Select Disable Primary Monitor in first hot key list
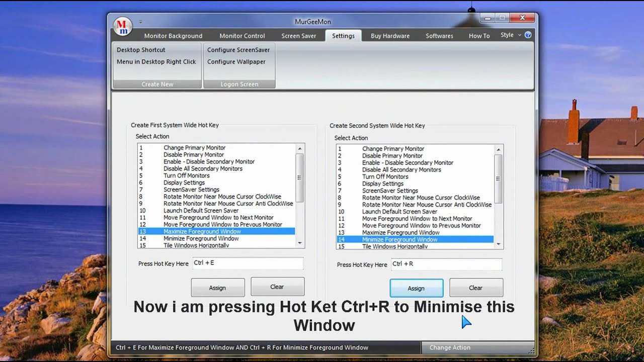The height and width of the screenshot is (362, 644). click(x=216, y=155)
